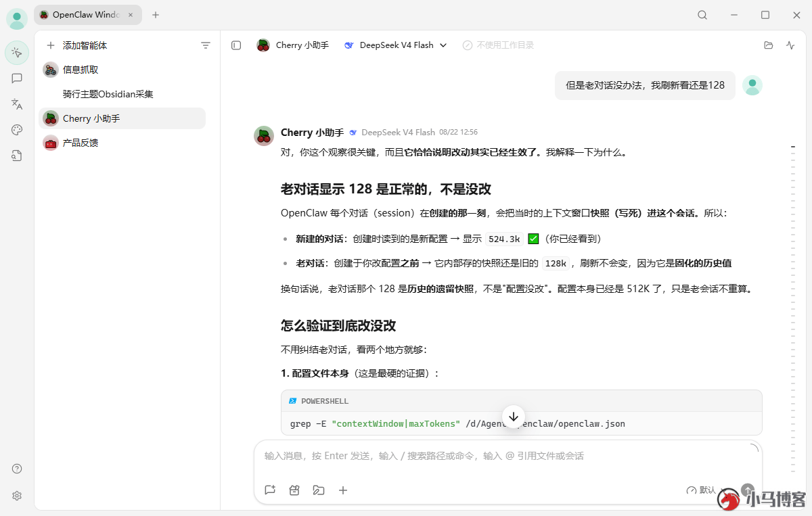Toggle the sidebar panel icon in chat header

(236, 45)
